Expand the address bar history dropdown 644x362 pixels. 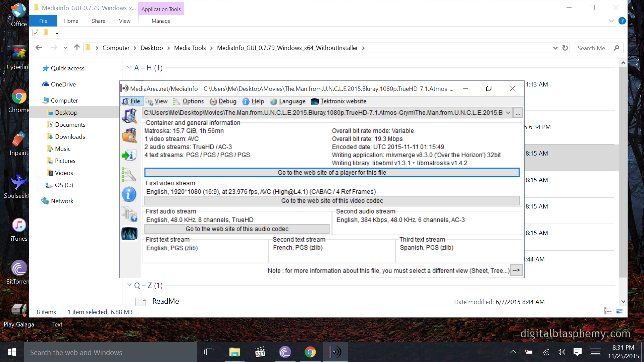tap(555, 48)
